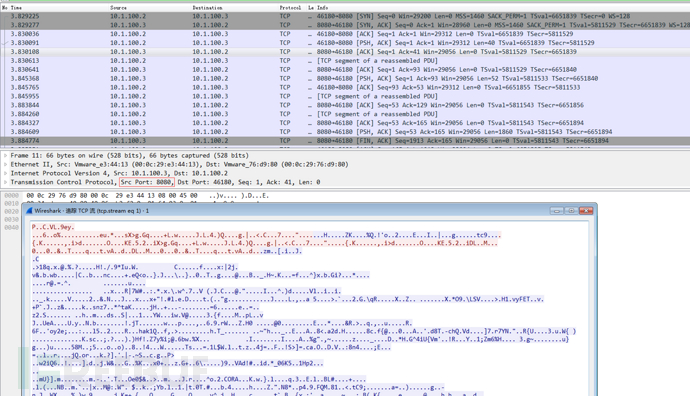Click the No. column header
The width and height of the screenshot is (690, 396).
[x=4, y=7]
